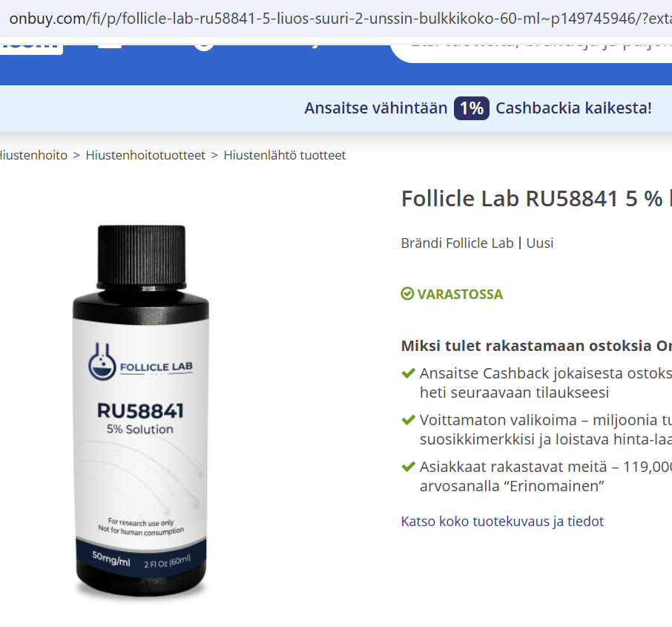Click the Uusi condition label
The width and height of the screenshot is (672, 627).
tap(539, 243)
